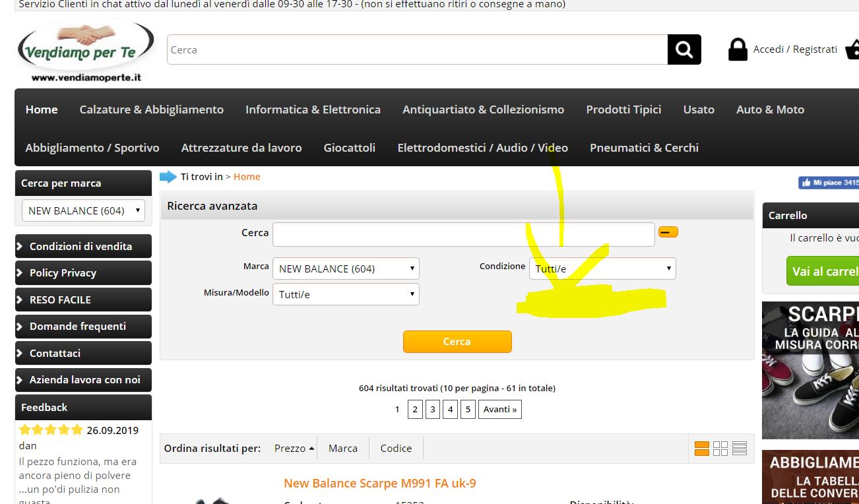Switch to list rows view icon
Viewport: 859px width, 504px height.
tap(740, 449)
